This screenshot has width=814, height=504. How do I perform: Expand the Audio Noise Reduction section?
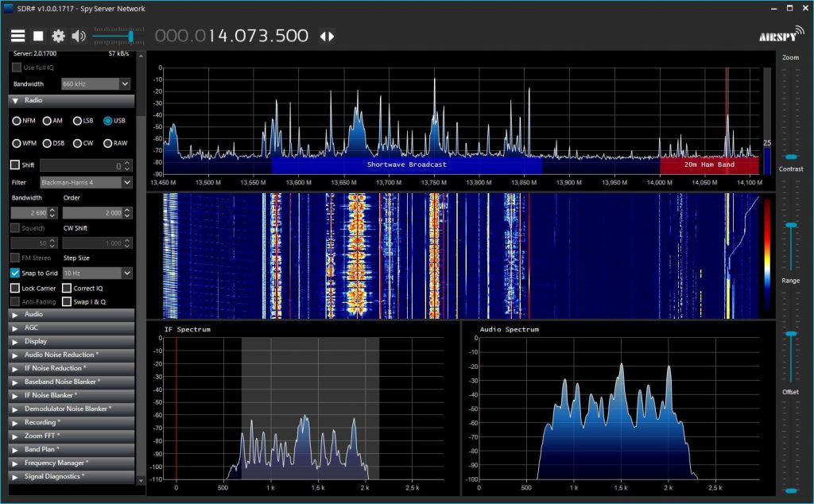49,355
